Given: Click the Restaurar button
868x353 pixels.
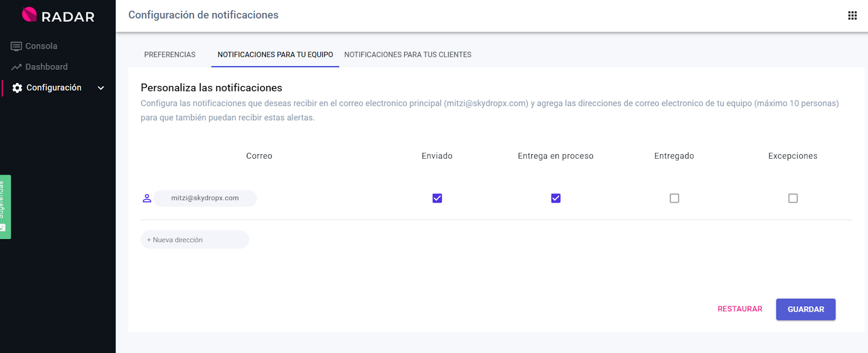Looking at the screenshot, I should point(739,309).
